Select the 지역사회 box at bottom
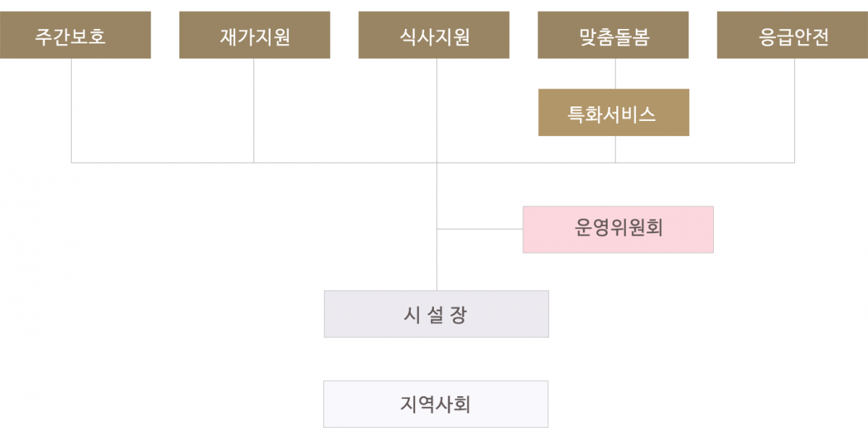 pyautogui.click(x=436, y=404)
